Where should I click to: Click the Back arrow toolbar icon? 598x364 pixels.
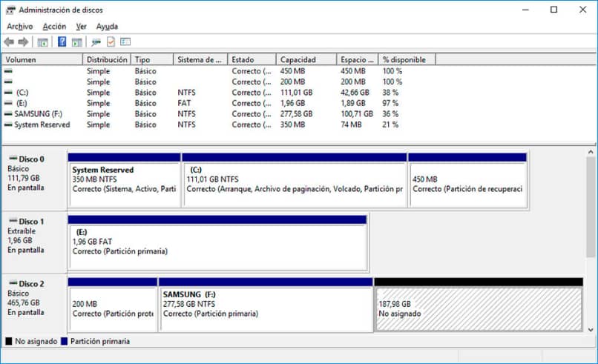coord(9,42)
